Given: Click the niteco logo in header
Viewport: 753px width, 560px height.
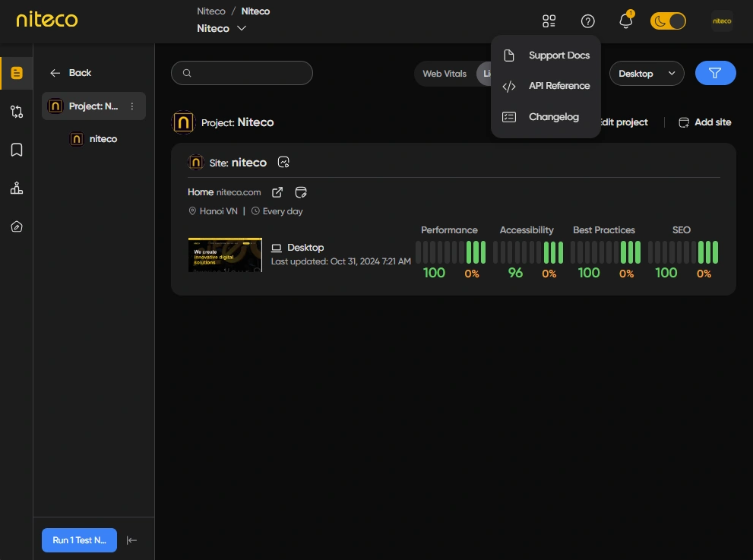Looking at the screenshot, I should [47, 20].
